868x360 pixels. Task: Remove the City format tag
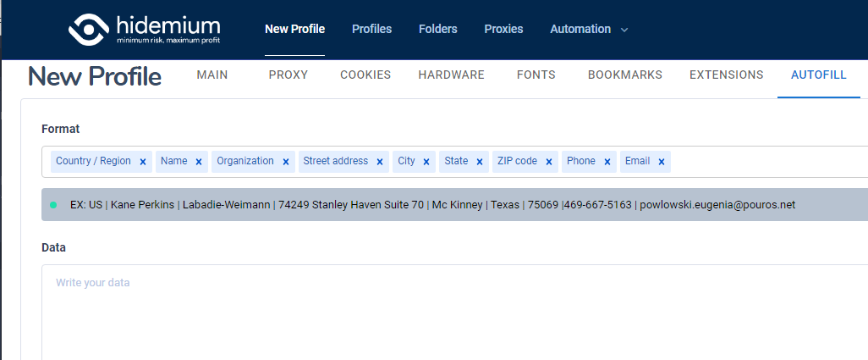(x=426, y=162)
